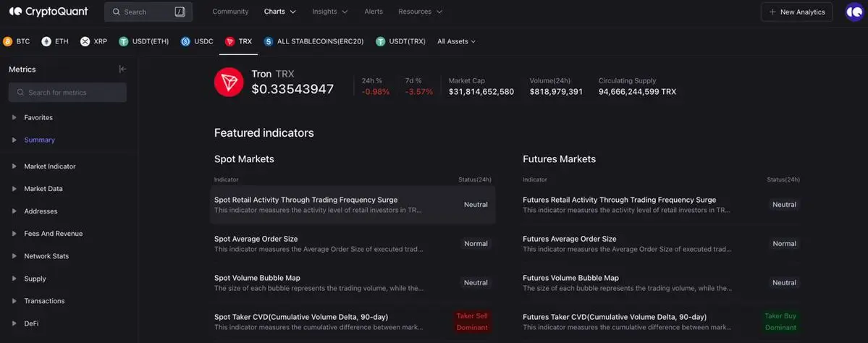Open the Spot Taker CVD indicator
The height and width of the screenshot is (343, 868).
pos(353,322)
